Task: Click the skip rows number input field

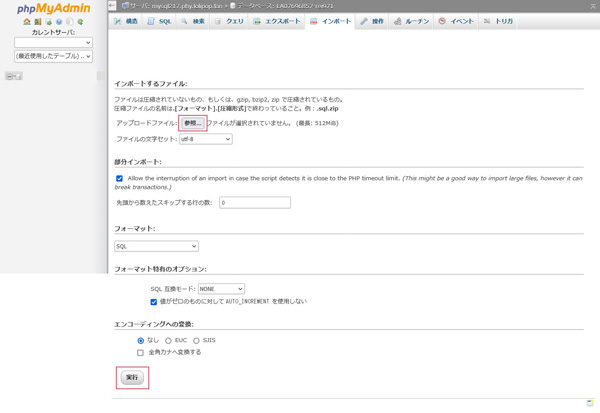Action: pos(254,203)
